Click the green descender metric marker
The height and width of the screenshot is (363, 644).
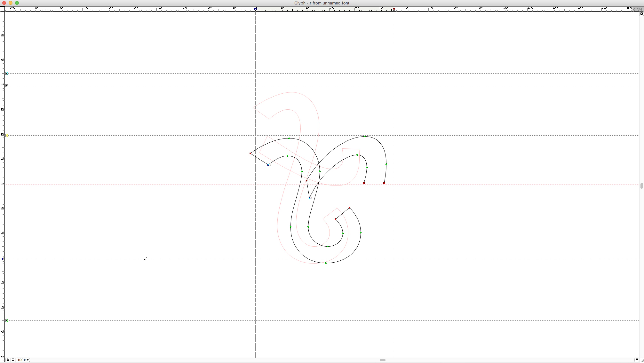7,320
